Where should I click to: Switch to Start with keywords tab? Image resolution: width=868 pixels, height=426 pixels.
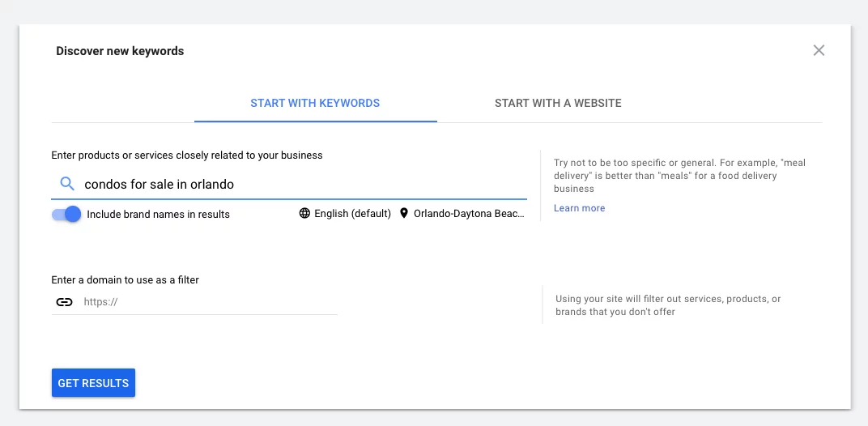click(315, 103)
